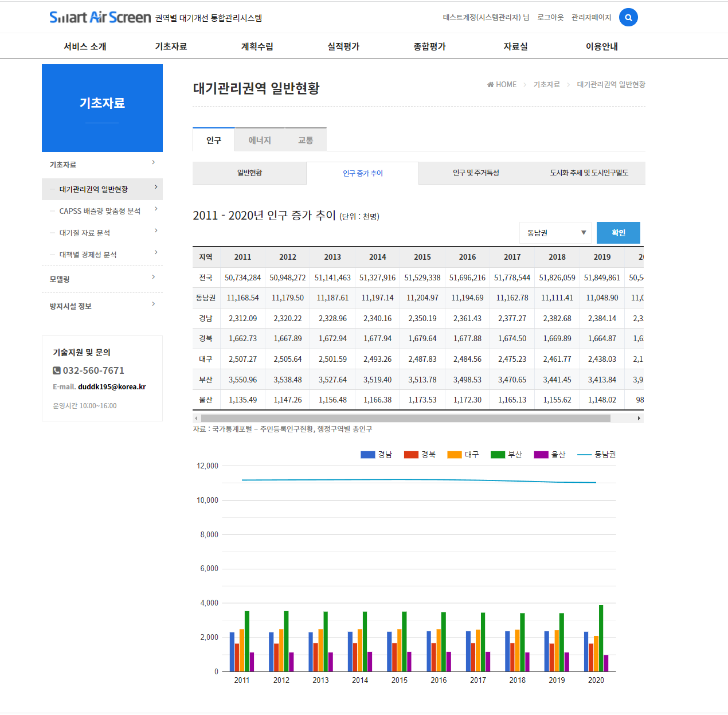Switch to the 에너지 tab
The height and width of the screenshot is (715, 728).
(260, 140)
